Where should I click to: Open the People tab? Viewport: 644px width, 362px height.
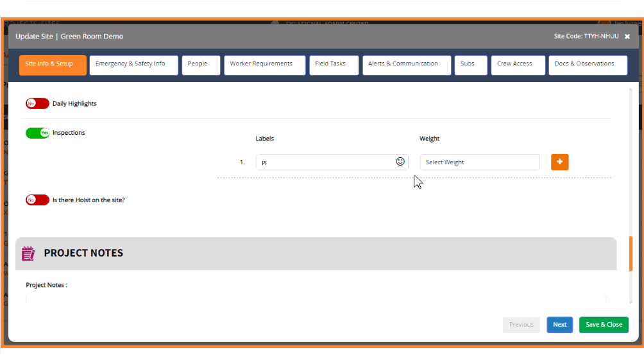pos(201,65)
